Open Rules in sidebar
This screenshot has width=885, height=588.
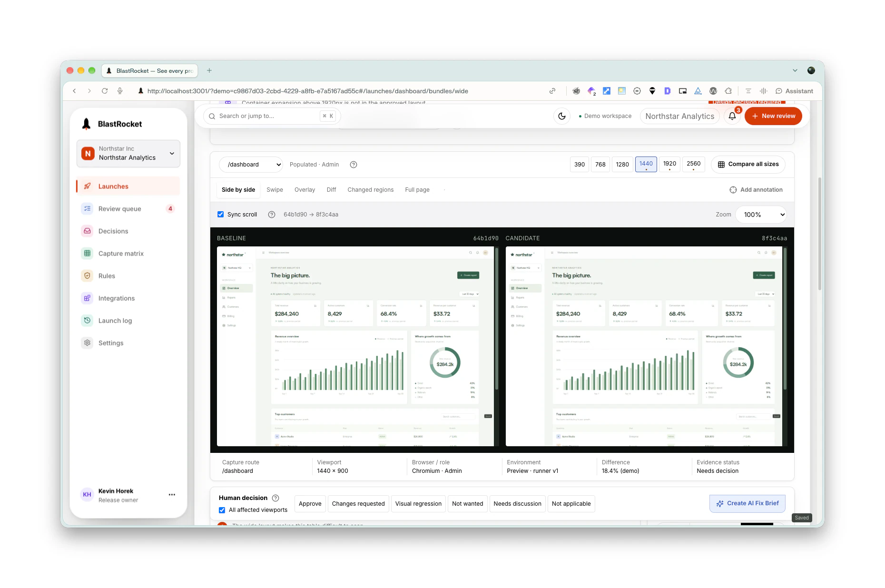pyautogui.click(x=128, y=276)
